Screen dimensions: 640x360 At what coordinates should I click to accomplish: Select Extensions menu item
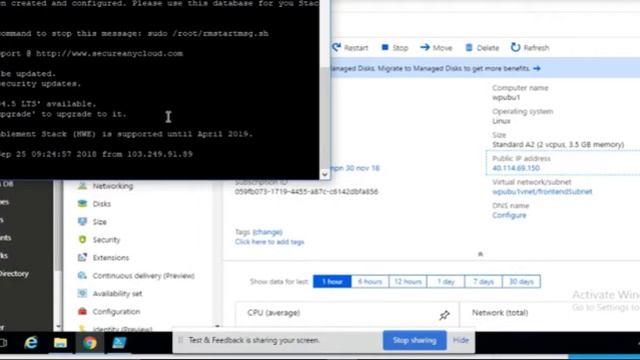(111, 258)
